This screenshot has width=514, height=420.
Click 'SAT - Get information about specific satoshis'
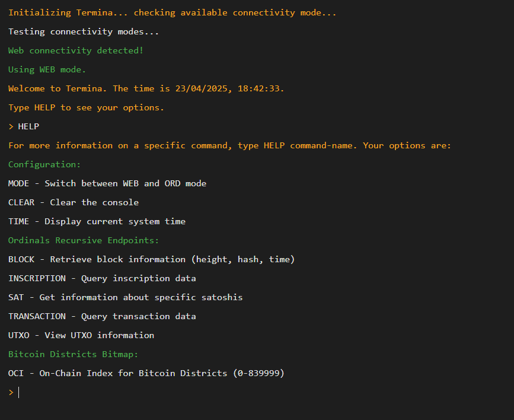(125, 297)
